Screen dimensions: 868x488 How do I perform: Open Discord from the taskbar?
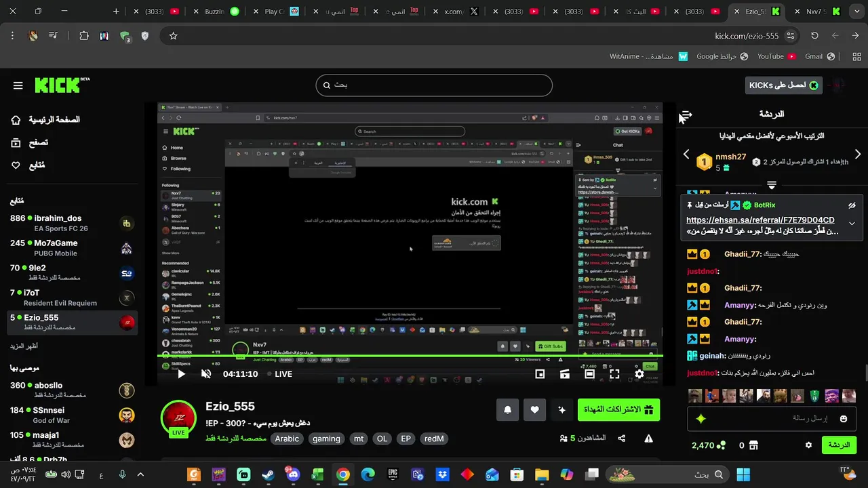[x=293, y=474]
